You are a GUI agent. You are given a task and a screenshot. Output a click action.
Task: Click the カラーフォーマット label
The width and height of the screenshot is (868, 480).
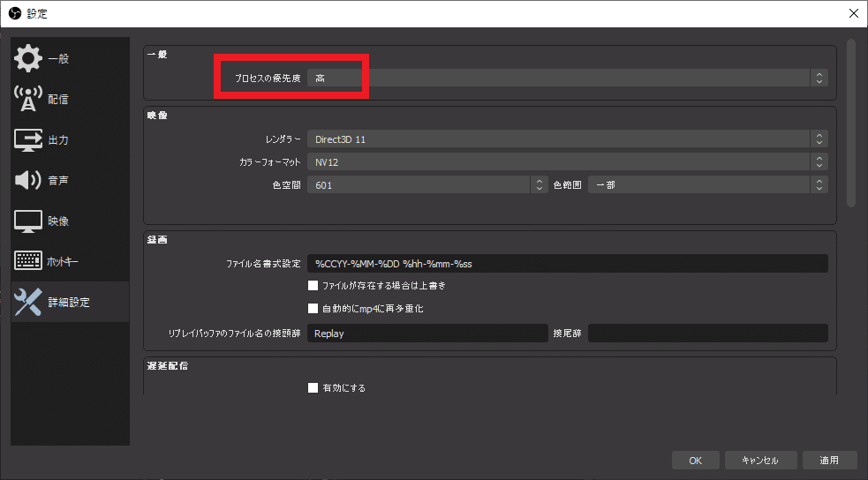pyautogui.click(x=270, y=162)
